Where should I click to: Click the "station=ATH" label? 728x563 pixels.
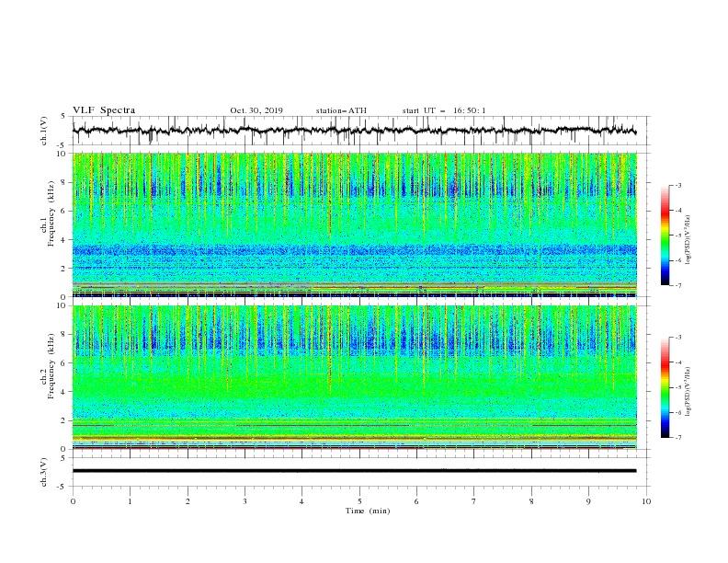(341, 110)
